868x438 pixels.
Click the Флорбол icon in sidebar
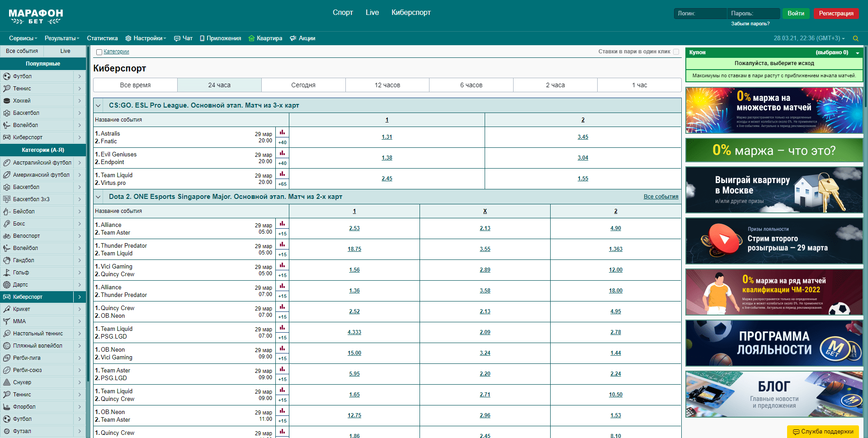[7, 407]
